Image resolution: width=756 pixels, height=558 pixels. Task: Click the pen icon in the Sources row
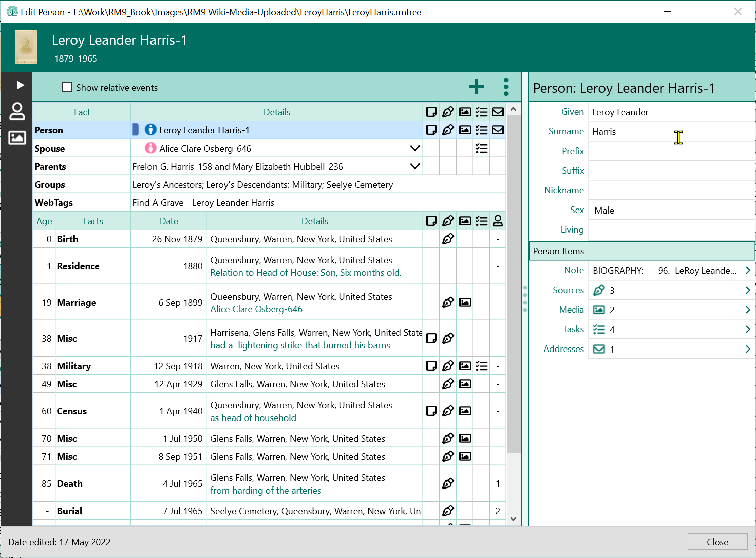pos(599,290)
